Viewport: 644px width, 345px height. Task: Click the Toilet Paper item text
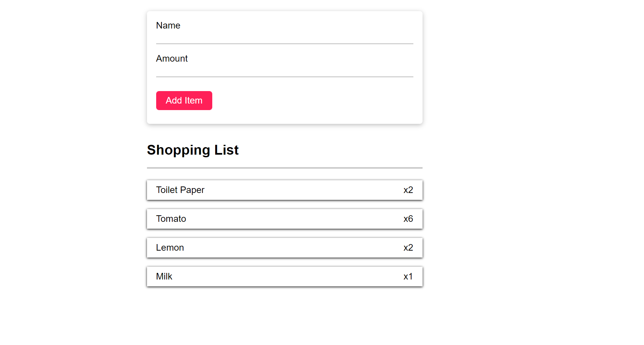coord(180,190)
